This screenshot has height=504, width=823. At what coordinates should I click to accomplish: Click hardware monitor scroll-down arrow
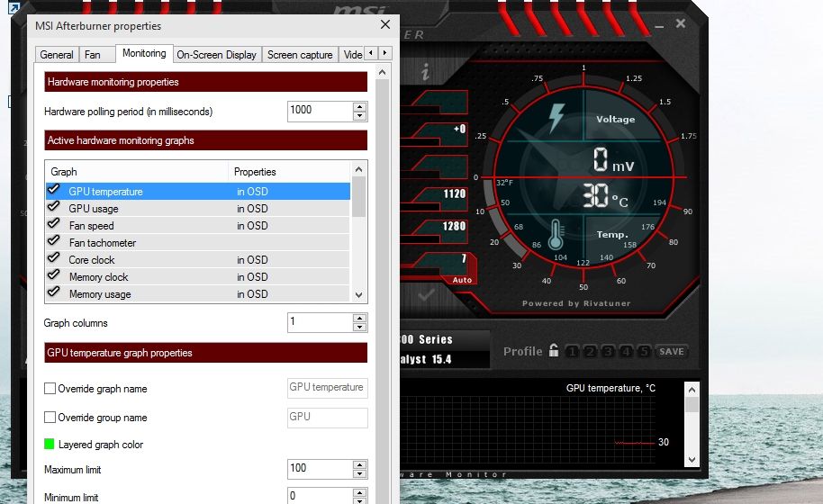[692, 459]
